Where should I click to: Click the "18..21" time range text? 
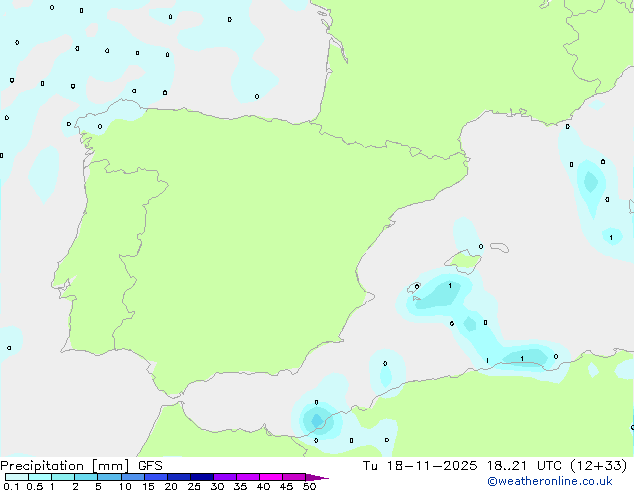click(x=507, y=466)
